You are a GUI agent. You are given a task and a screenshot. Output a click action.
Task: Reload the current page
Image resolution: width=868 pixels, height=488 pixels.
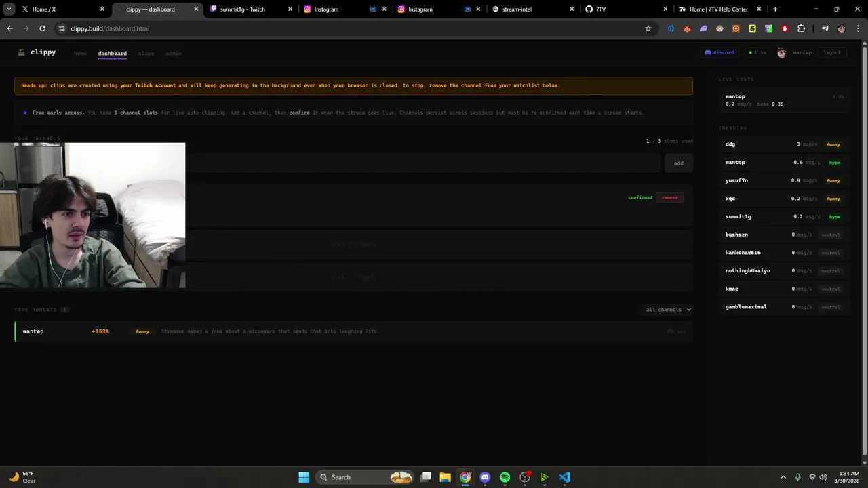(42, 28)
